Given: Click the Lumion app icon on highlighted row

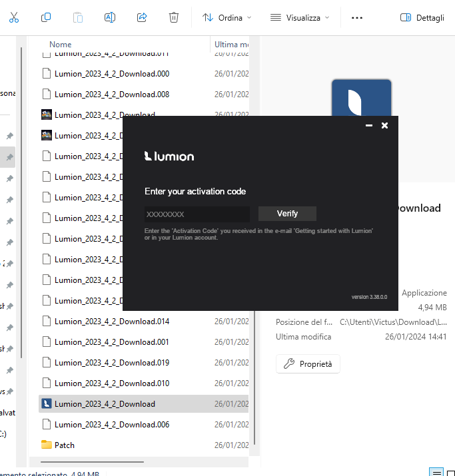Looking at the screenshot, I should (x=47, y=403).
